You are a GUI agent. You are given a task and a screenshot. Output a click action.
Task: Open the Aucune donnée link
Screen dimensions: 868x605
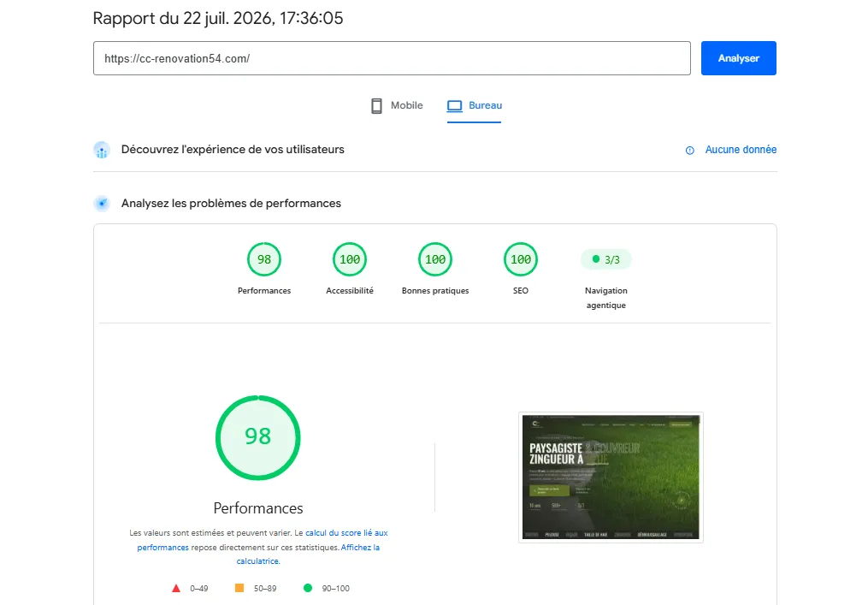[x=740, y=150]
